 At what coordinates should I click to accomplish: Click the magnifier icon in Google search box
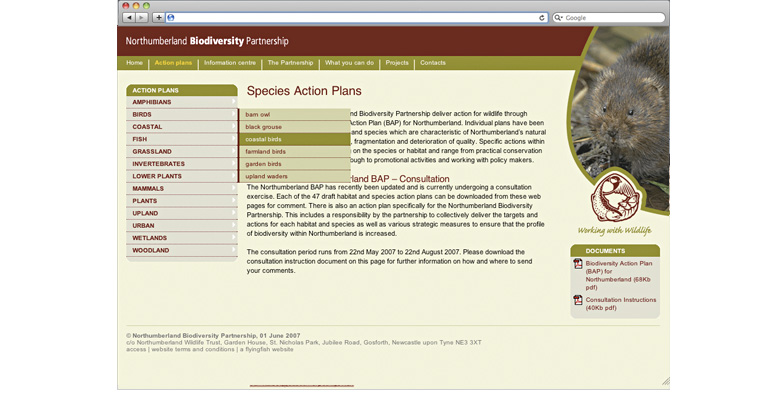tap(559, 18)
